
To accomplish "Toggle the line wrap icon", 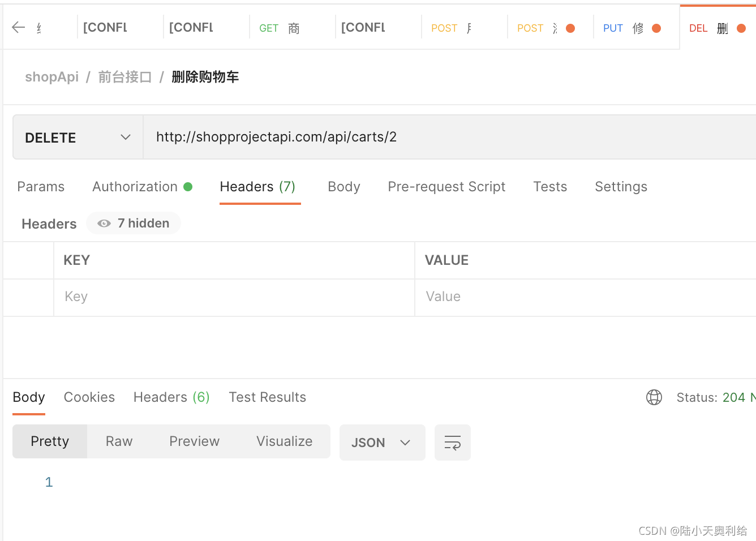I will coord(453,443).
